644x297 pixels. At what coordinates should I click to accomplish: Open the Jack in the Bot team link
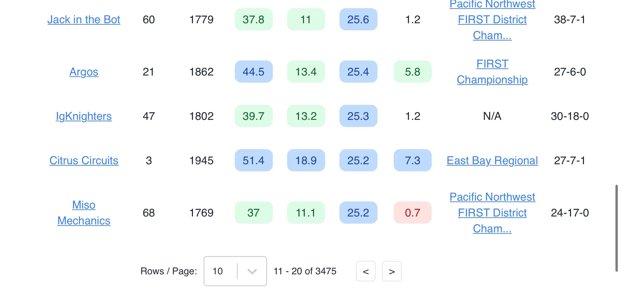coord(84,20)
